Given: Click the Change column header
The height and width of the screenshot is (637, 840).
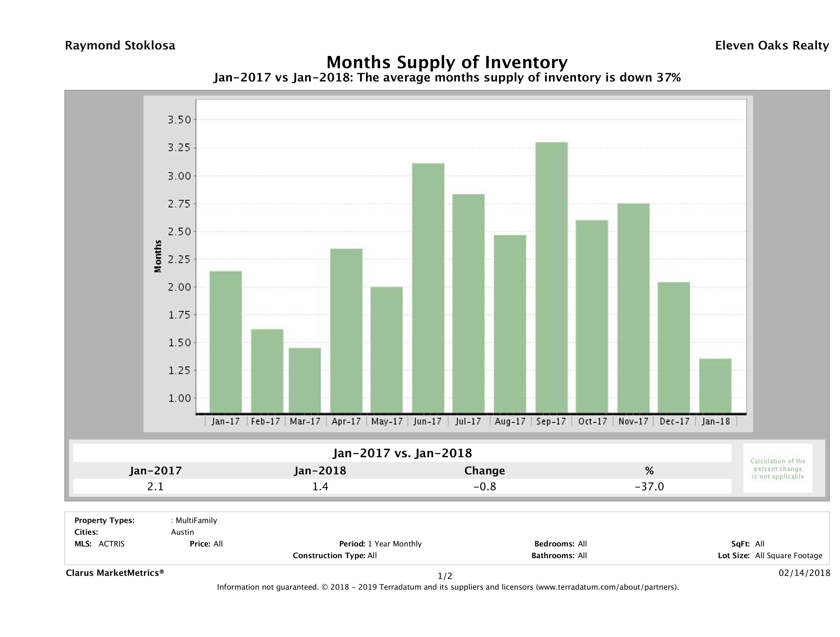Looking at the screenshot, I should pos(485,471).
